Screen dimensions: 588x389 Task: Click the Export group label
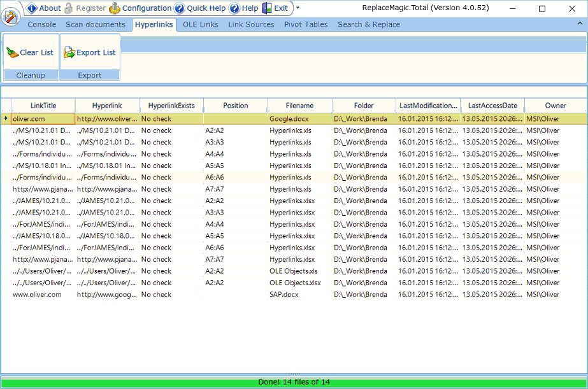point(90,75)
